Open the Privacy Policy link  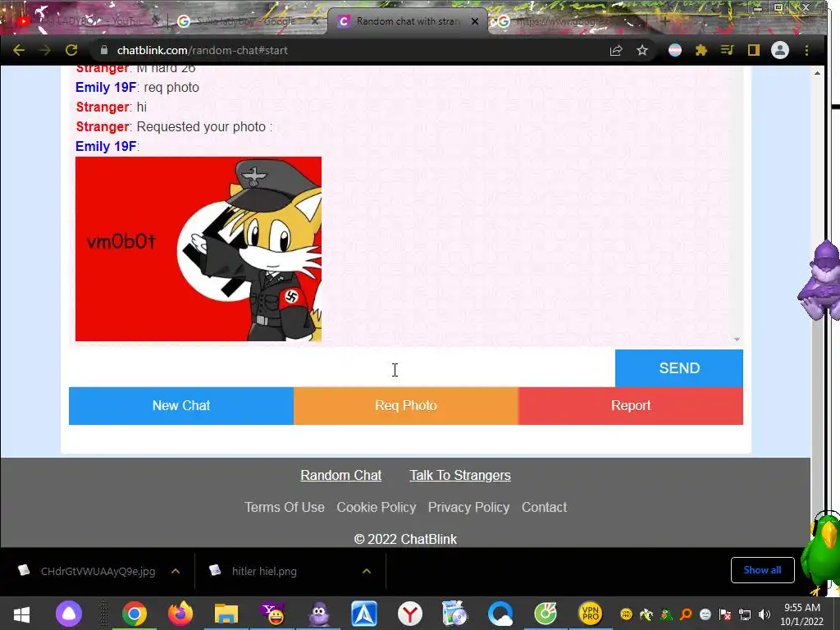point(468,507)
